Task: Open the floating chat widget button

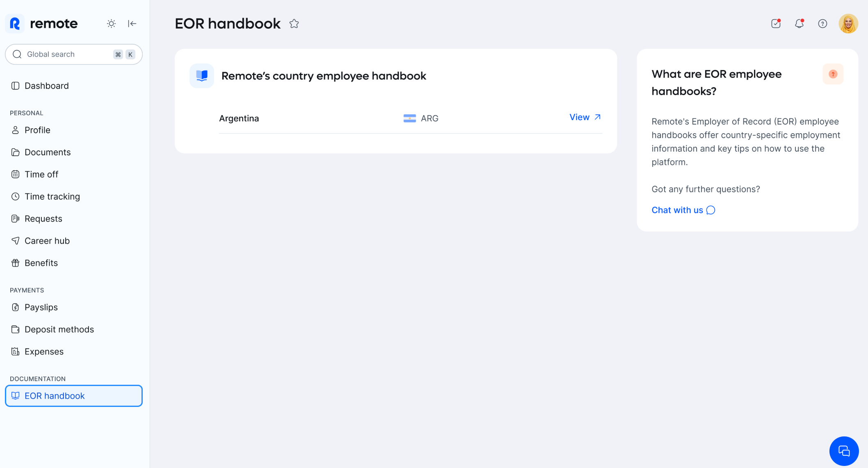Action: click(844, 451)
